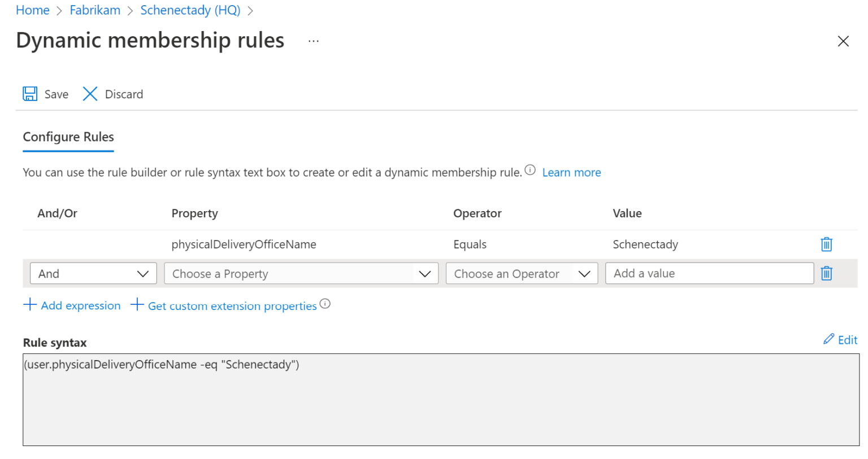Viewport: 868px width, 459px height.
Task: Click the Save floppy disk icon
Action: (30, 94)
